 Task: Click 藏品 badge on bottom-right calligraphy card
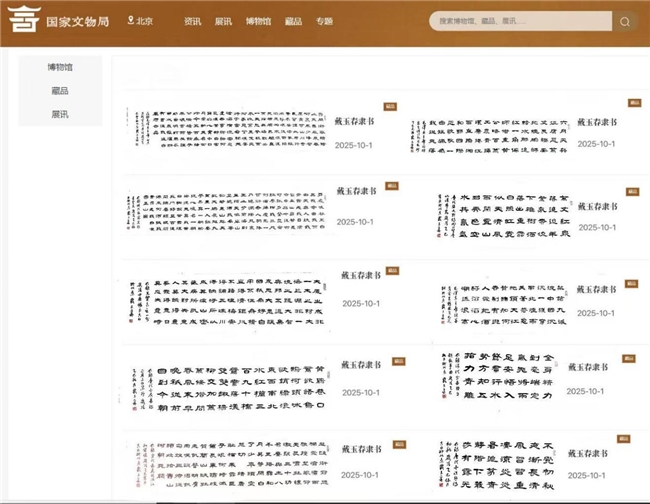click(623, 439)
